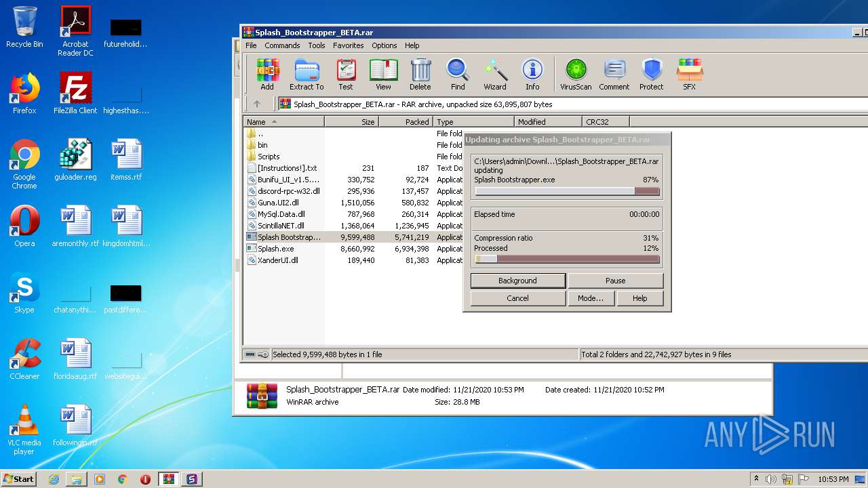Click the volume speaker tray icon
This screenshot has width=868, height=488.
771,479
